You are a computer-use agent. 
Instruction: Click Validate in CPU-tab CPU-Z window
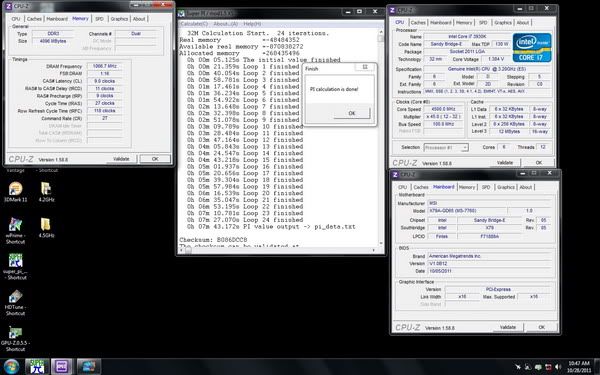505,163
